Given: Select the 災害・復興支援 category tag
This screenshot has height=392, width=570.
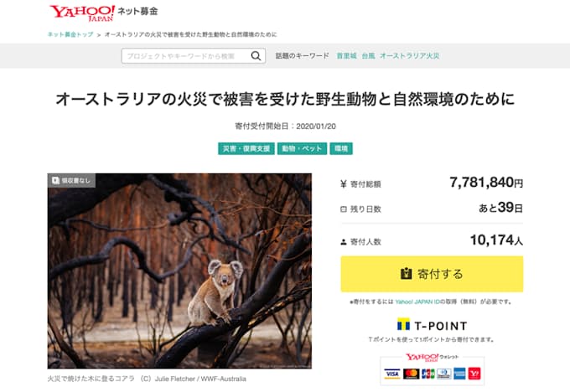Looking at the screenshot, I should click(x=246, y=148).
